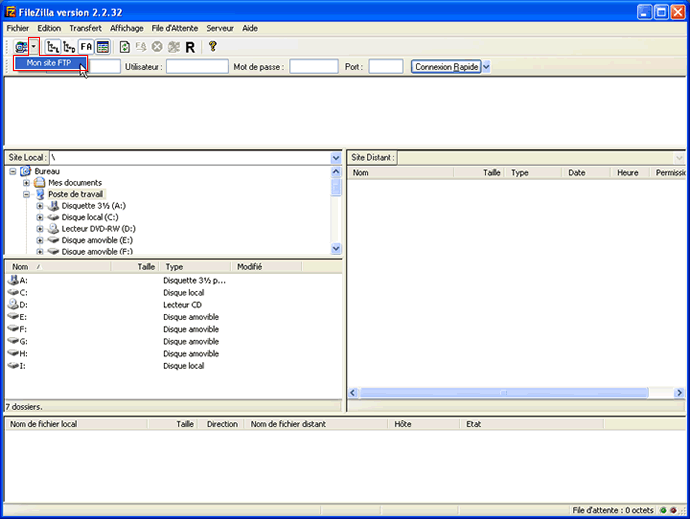Open the Connexion Rapide history dropdown
Viewport: 690px width, 519px height.
[486, 67]
